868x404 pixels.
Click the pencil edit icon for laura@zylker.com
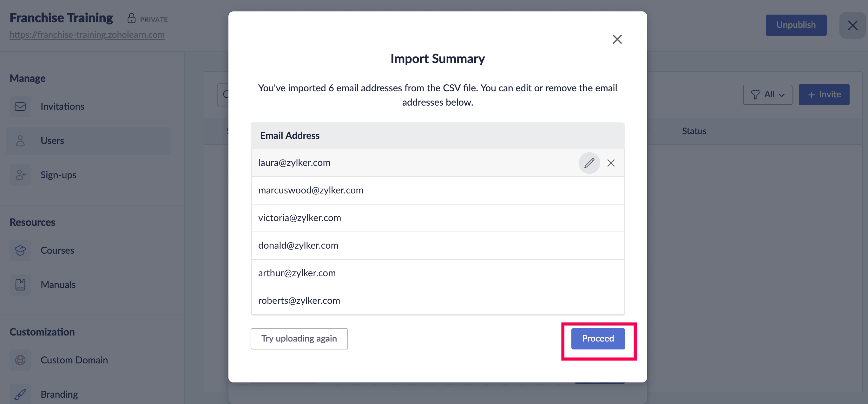pos(589,163)
